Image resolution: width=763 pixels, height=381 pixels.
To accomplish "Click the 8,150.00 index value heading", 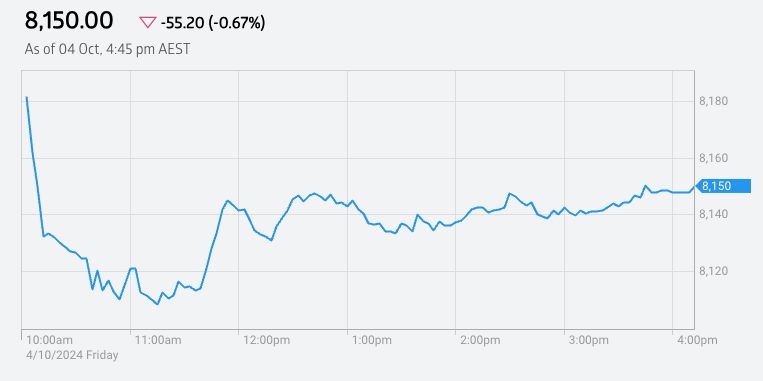I will pyautogui.click(x=69, y=21).
